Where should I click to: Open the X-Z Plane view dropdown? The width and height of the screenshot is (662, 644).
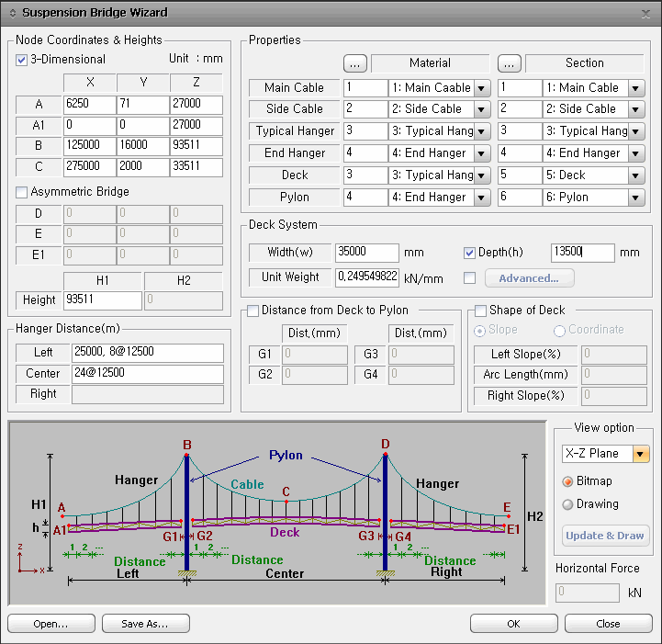coord(641,454)
